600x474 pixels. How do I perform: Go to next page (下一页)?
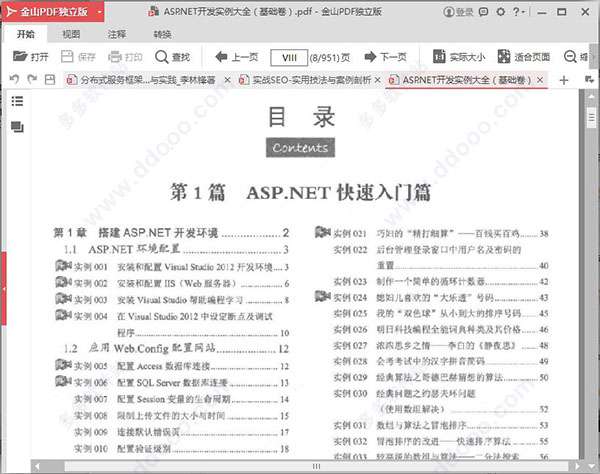[x=384, y=57]
